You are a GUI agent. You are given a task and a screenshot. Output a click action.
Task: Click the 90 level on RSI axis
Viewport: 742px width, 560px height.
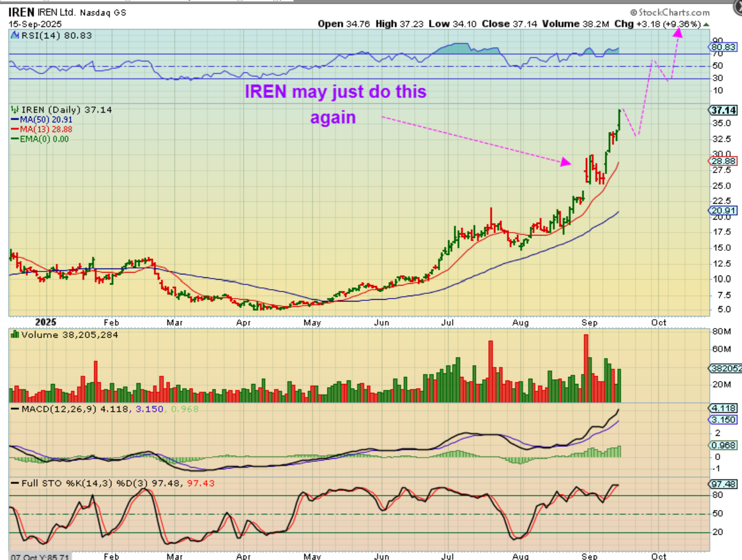717,41
